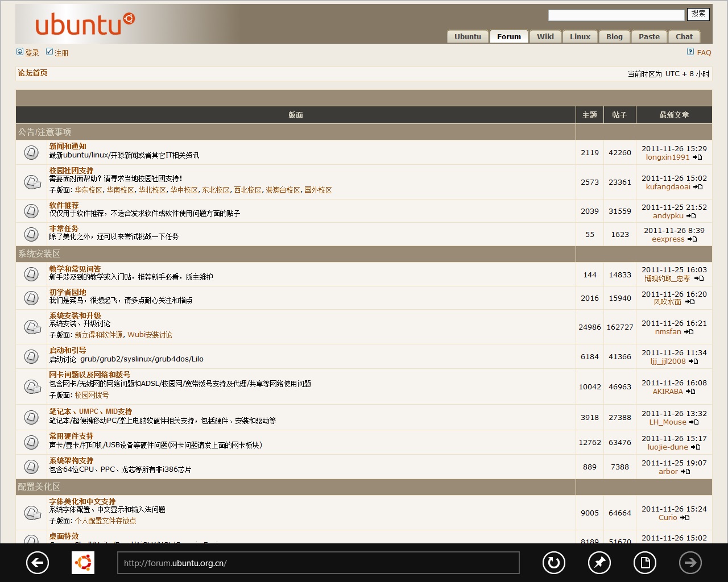
Task: Click the browser address bar
Action: [318, 563]
